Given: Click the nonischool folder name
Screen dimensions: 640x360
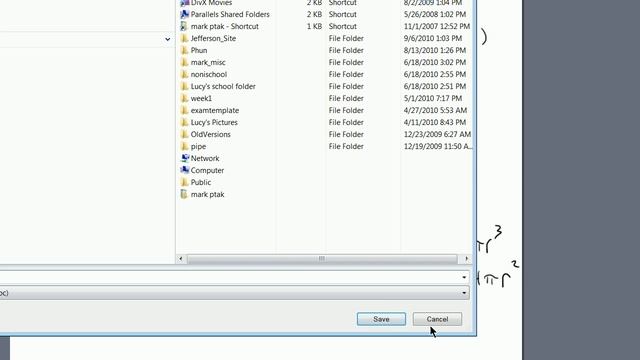Looking at the screenshot, I should (209, 74).
